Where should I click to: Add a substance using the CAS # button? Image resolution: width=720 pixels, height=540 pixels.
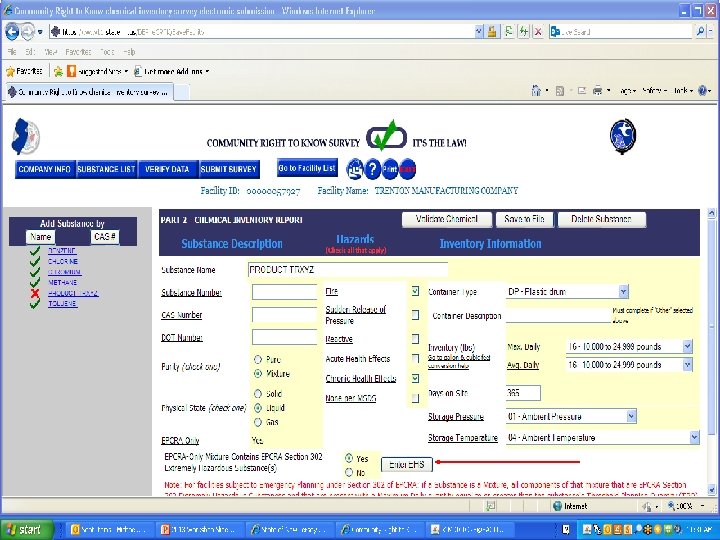[x=105, y=237]
